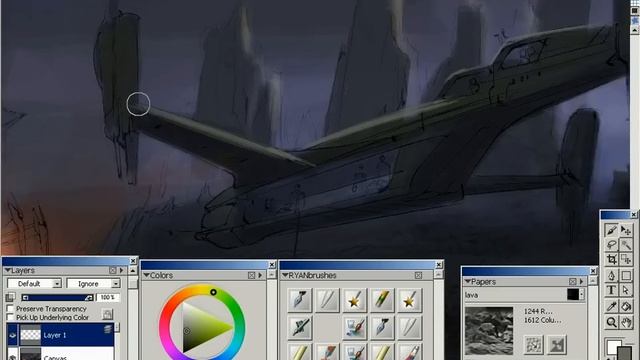The height and width of the screenshot is (360, 640).
Task: Close the Colors palette with its box icon
Action: point(251,276)
